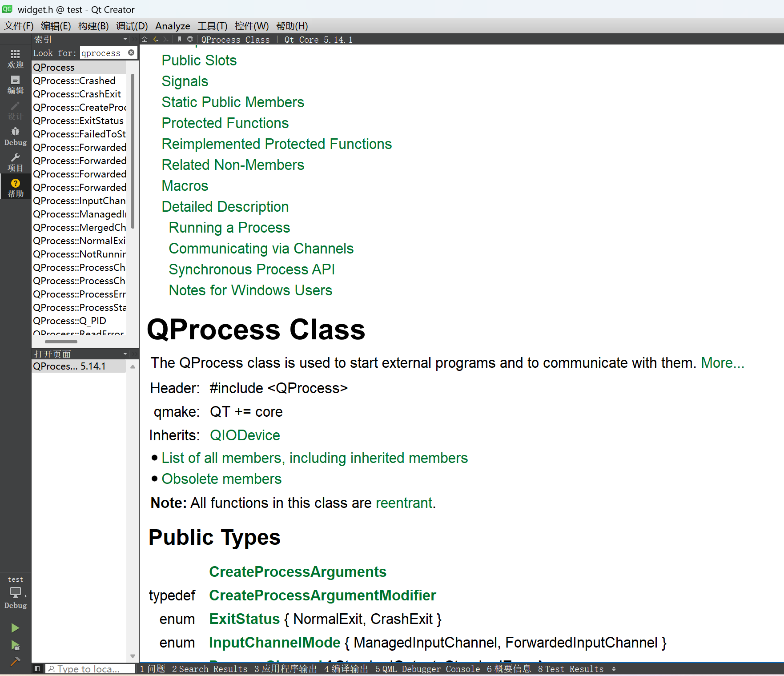Select QProcess::Q_PID index entry
The width and height of the screenshot is (784, 676).
tap(79, 321)
